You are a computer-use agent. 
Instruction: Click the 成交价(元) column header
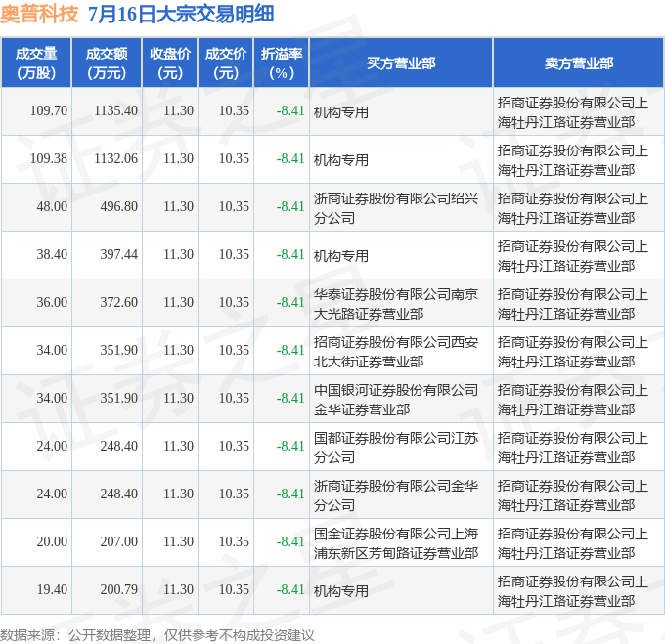point(226,63)
